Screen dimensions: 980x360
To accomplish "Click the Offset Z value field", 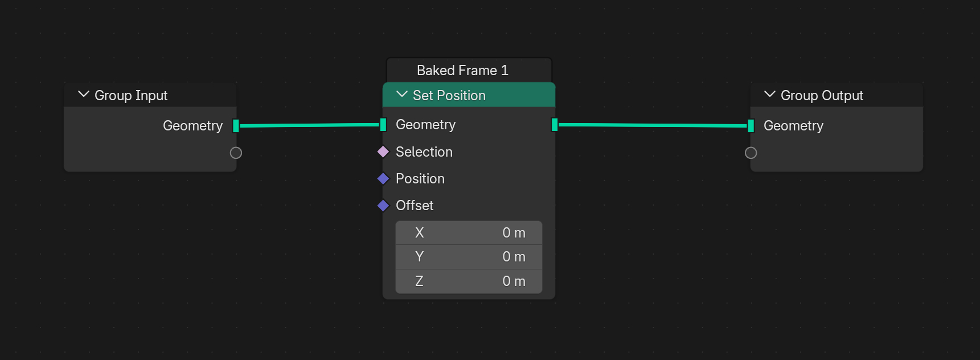I will (x=469, y=281).
